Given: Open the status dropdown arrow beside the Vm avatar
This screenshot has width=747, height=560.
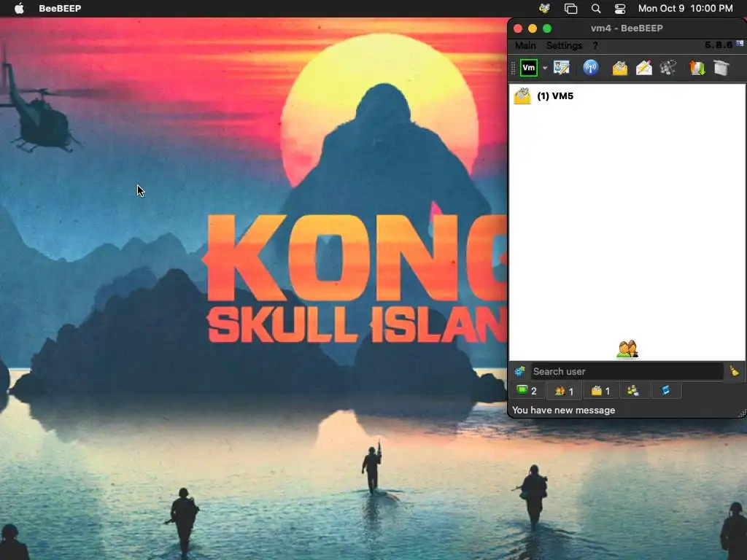Looking at the screenshot, I should [x=545, y=68].
